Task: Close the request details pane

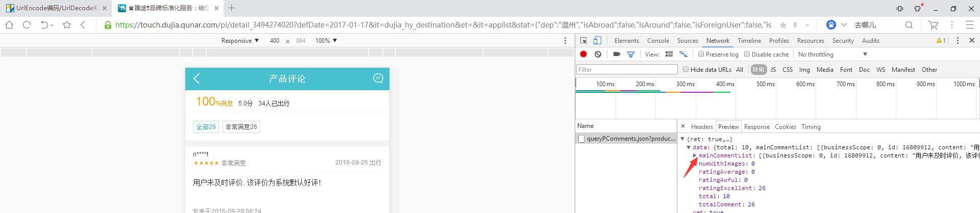Action: [x=683, y=126]
